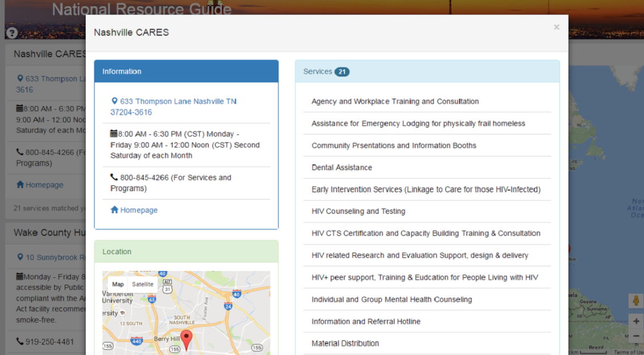Click the calendar icon beside modal hours
Screen dimensions: 644x355
[x=114, y=133]
